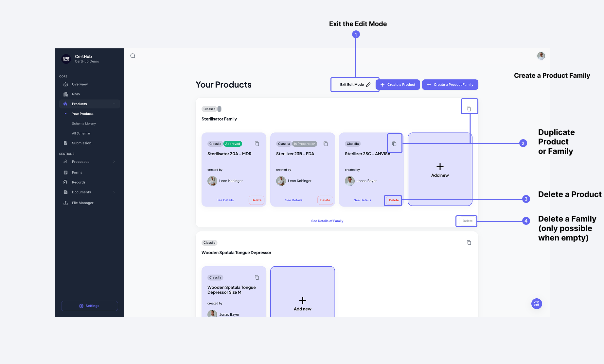Open All Schemas from the sidebar
604x364 pixels.
pos(81,133)
